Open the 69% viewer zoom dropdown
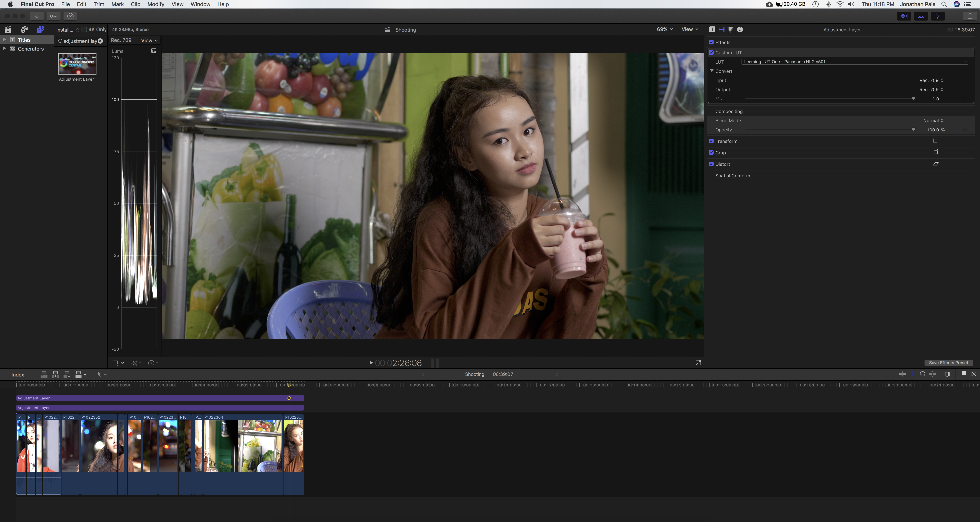Screen dimensions: 980x522 coord(664,30)
